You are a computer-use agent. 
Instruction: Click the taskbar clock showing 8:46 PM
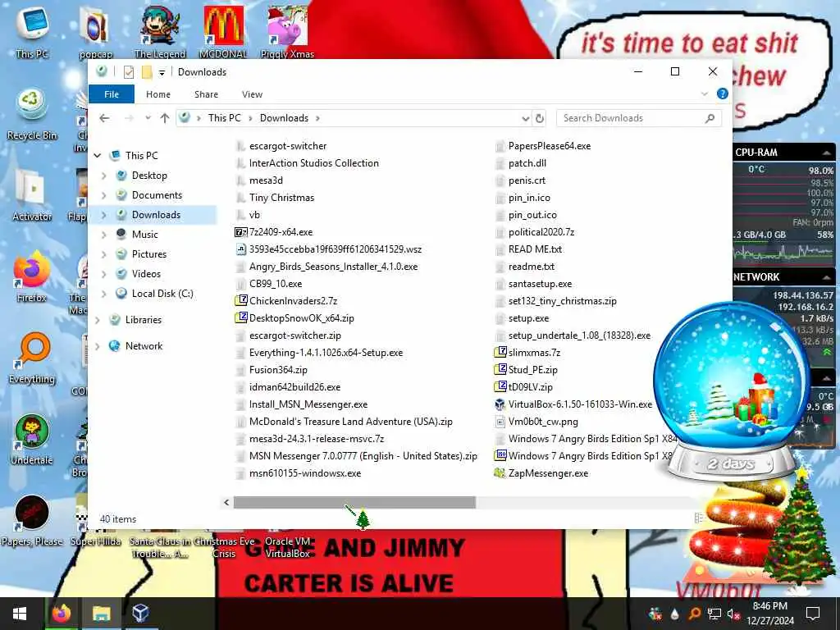coord(769,614)
